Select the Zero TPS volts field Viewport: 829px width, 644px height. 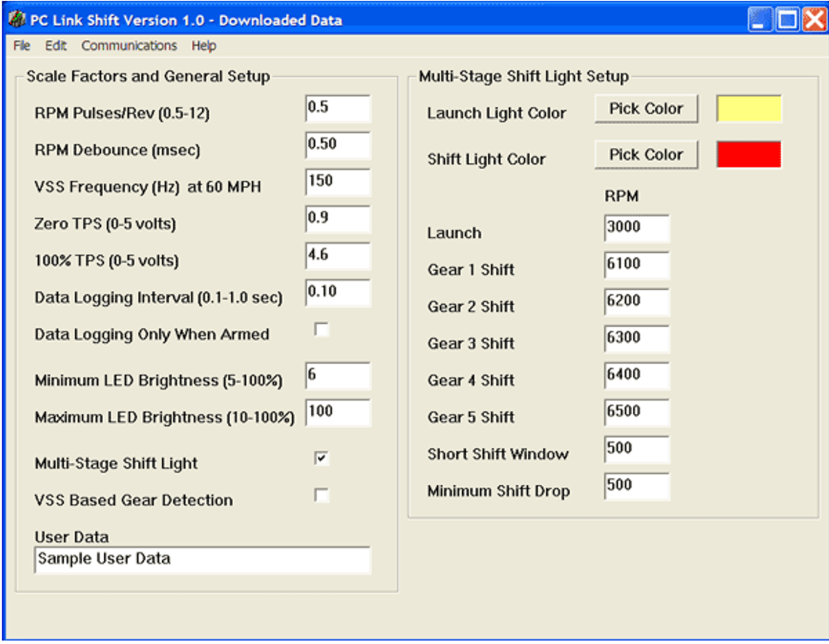(338, 219)
